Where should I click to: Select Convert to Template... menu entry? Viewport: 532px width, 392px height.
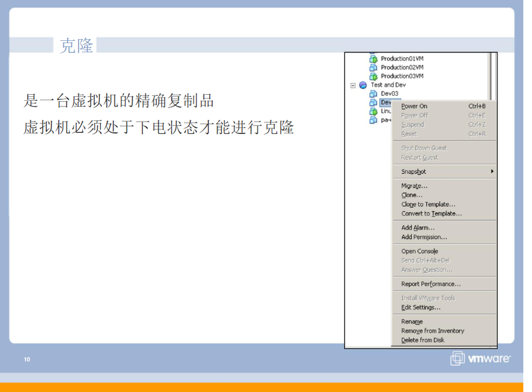coord(431,214)
